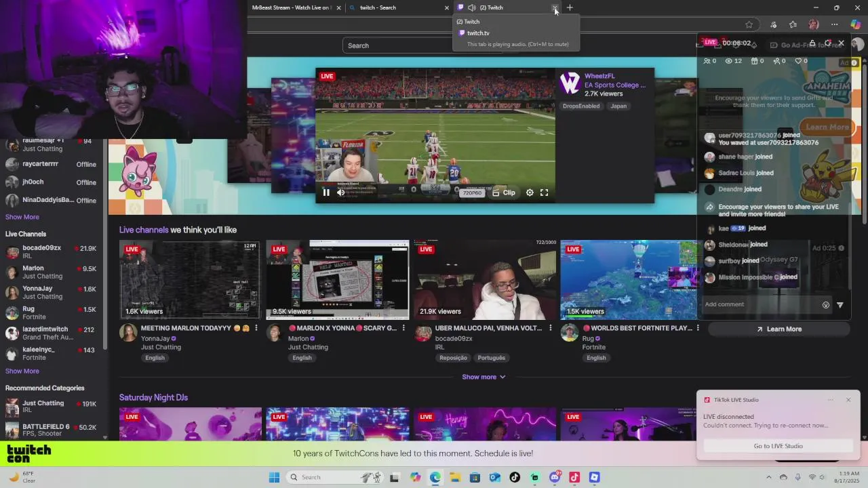Open TwitchCon schedule banner text
868x488 pixels.
tap(412, 453)
